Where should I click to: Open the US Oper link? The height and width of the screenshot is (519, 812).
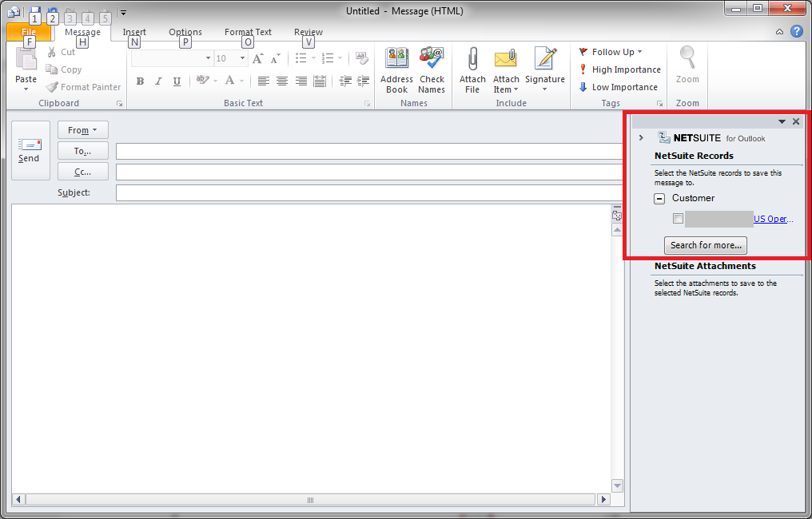(x=772, y=218)
